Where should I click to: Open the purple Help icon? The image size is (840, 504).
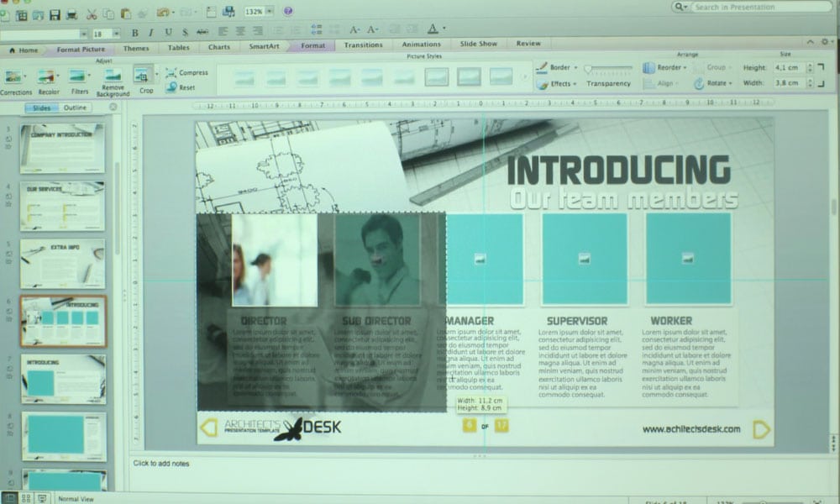click(x=288, y=12)
